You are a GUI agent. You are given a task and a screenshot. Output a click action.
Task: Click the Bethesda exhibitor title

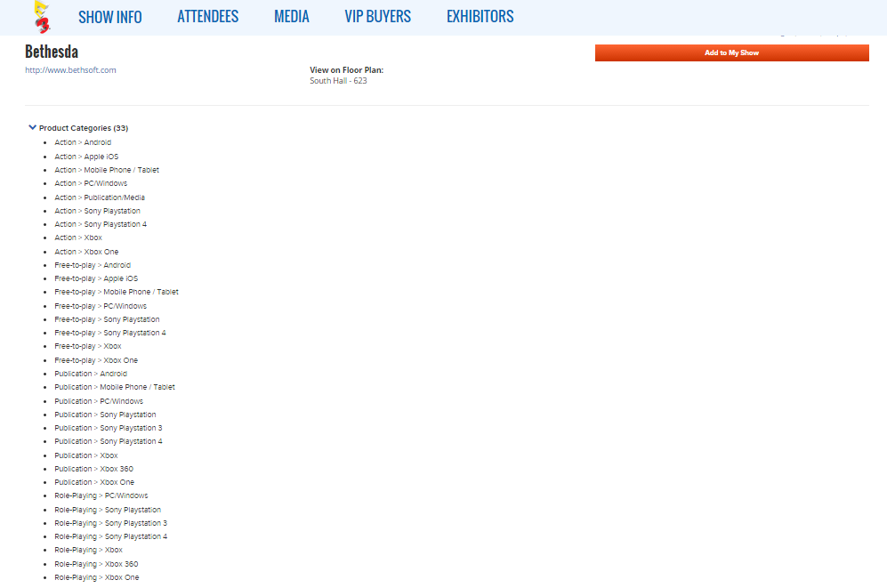(x=52, y=51)
